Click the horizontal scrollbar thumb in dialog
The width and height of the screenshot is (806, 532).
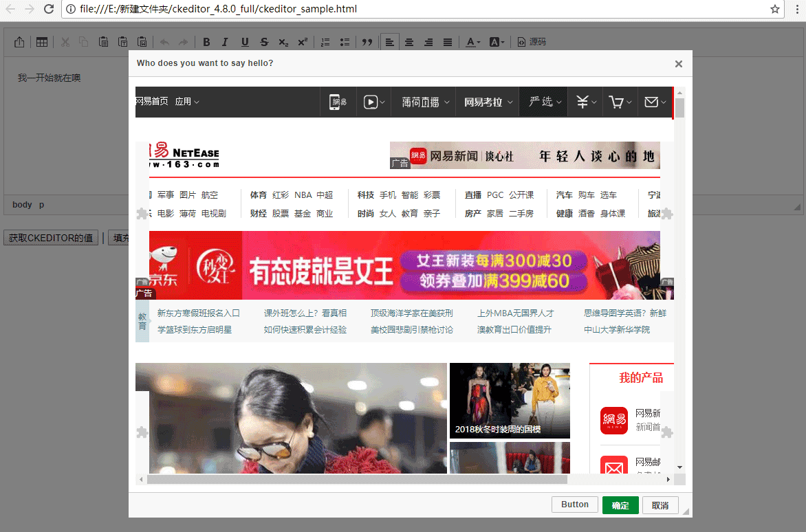(357, 480)
